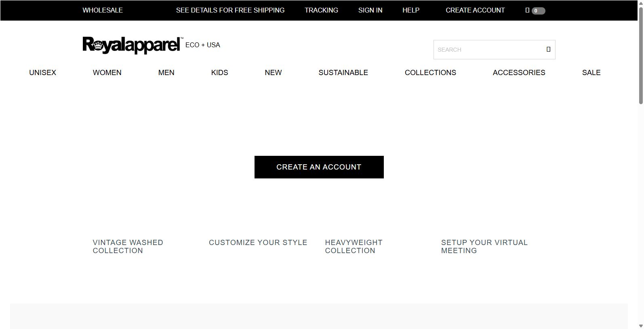Click the search magnifier icon
The height and width of the screenshot is (329, 644).
(548, 49)
